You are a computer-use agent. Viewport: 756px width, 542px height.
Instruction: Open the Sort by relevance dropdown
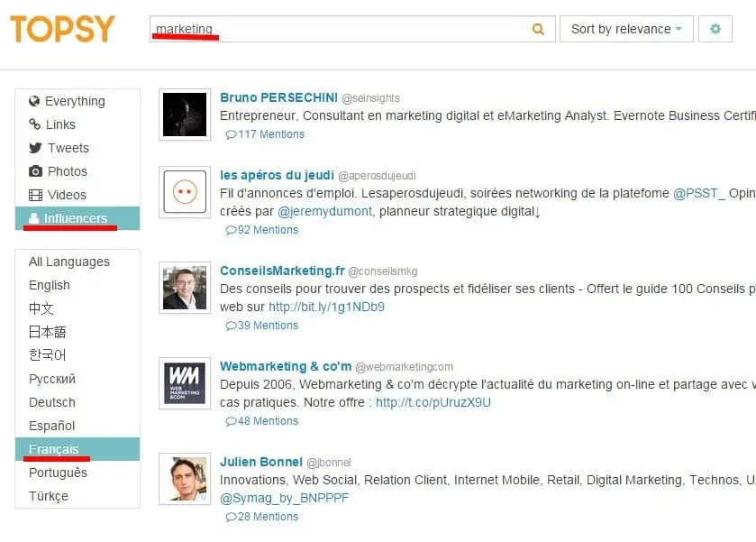(x=626, y=29)
